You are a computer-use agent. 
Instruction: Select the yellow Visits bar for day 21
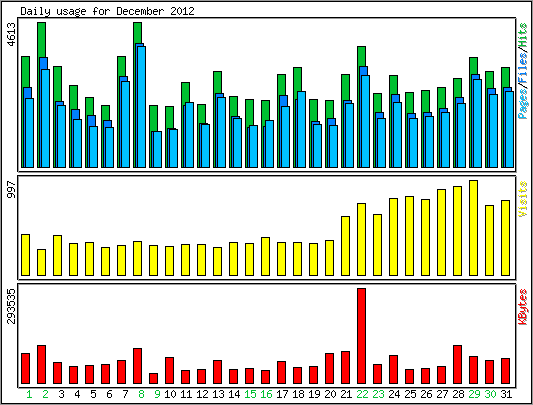pyautogui.click(x=345, y=246)
